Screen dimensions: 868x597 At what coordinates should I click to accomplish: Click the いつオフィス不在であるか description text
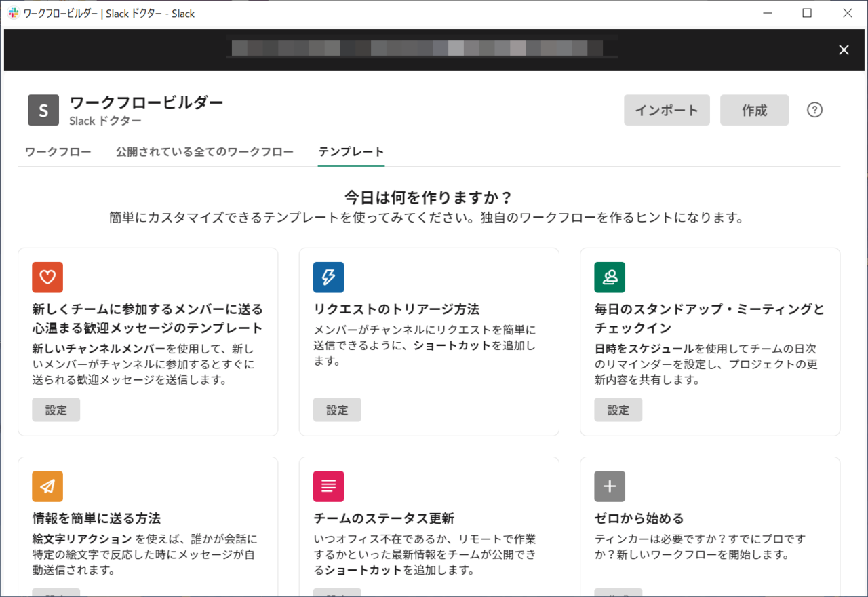[425, 554]
